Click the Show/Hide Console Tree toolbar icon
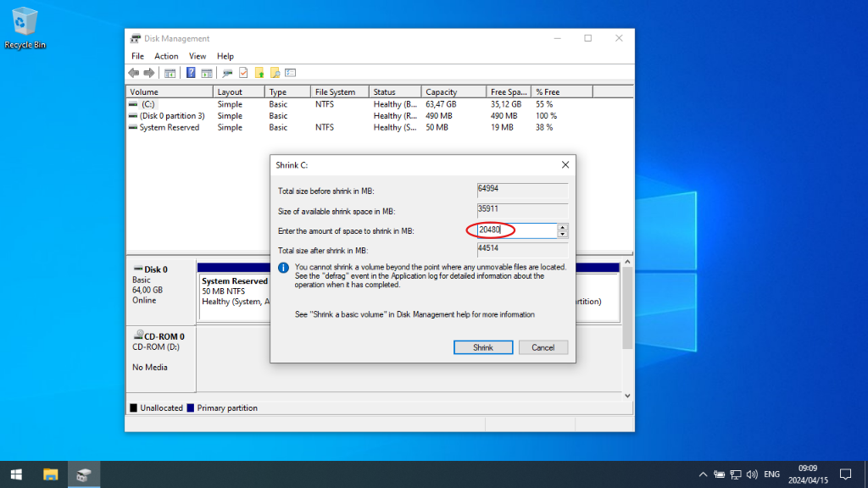The width and height of the screenshot is (868, 488). (x=171, y=72)
